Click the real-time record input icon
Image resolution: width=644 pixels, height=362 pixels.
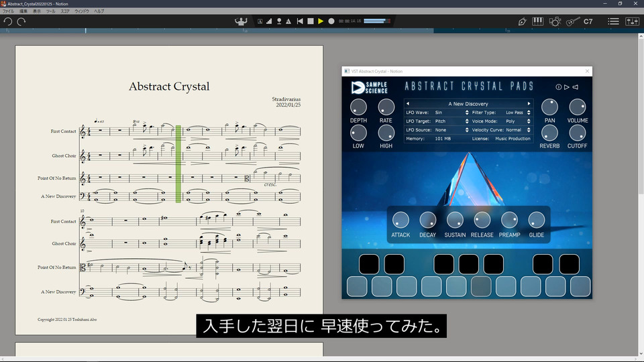pyautogui.click(x=279, y=21)
